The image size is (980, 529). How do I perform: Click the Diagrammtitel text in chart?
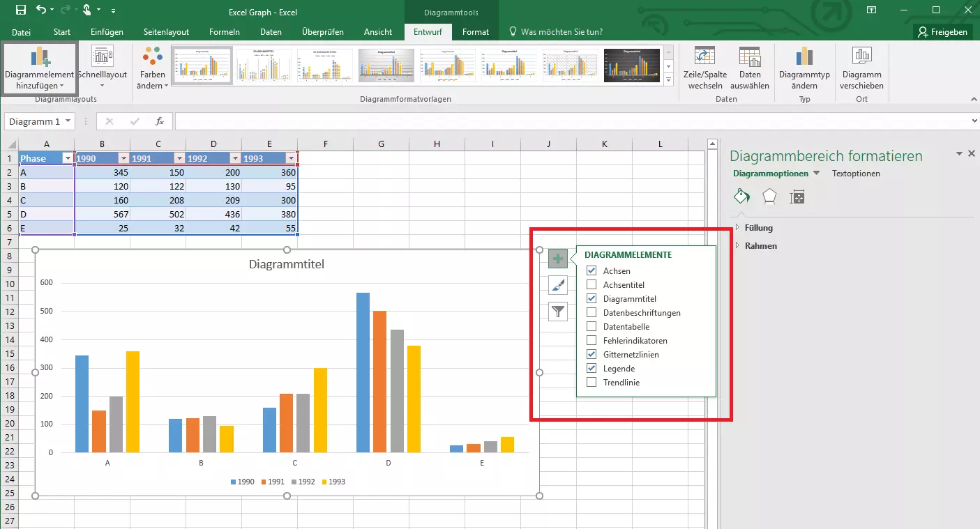point(287,265)
